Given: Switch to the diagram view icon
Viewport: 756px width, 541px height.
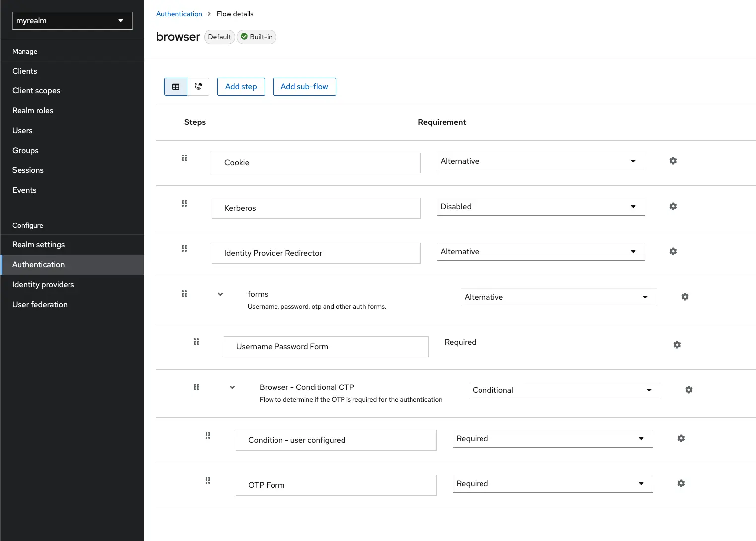Looking at the screenshot, I should pos(198,86).
